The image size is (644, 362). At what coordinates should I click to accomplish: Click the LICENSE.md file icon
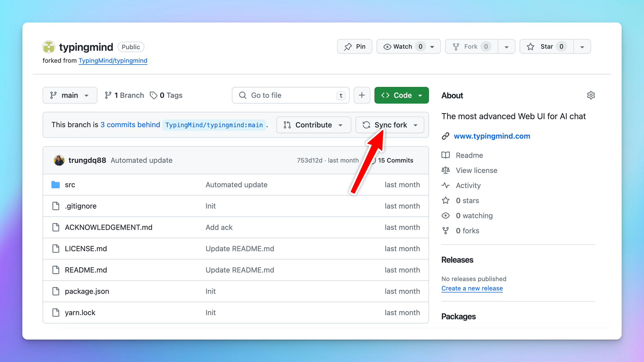[56, 249]
